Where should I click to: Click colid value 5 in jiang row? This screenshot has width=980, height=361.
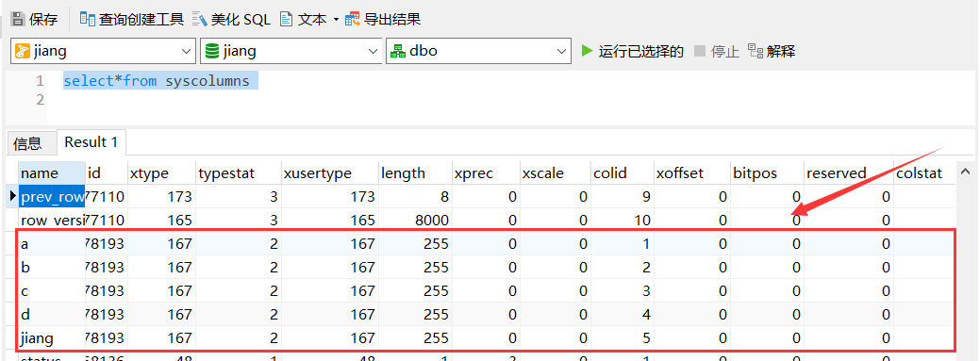point(622,337)
